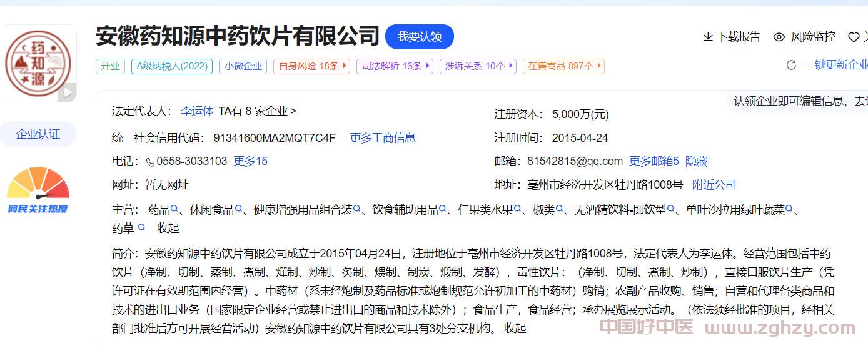The image size is (868, 346).
Task: Click the phone icon beside 0558-3033103
Action: [x=150, y=162]
